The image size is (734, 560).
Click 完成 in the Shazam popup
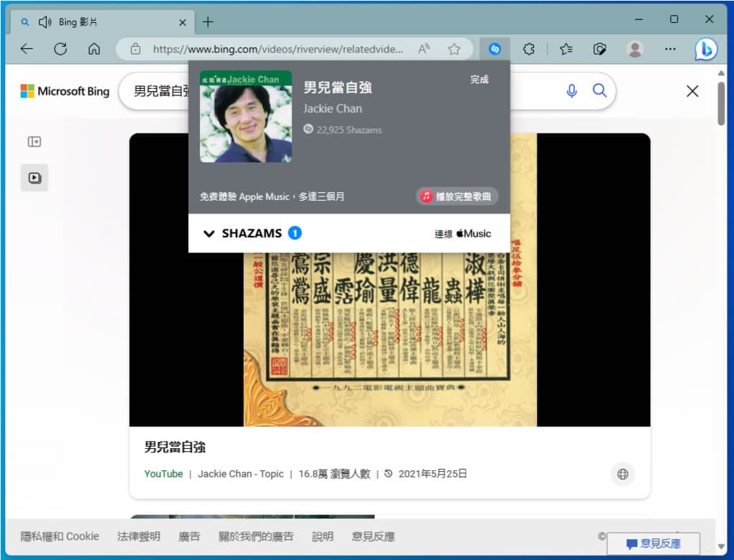point(479,80)
